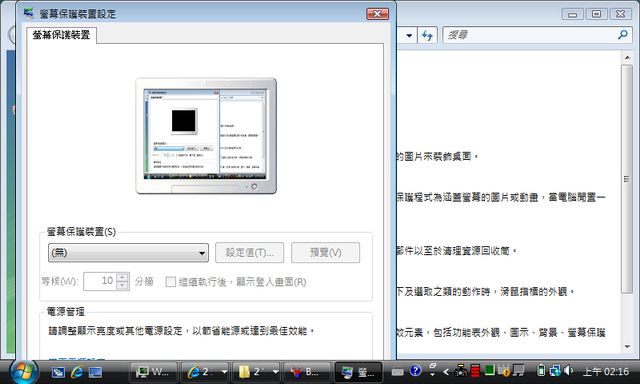Image resolution: width=640 pixels, height=384 pixels.
Task: Launch Internet Explorer from quick launch
Action: pyautogui.click(x=77, y=372)
